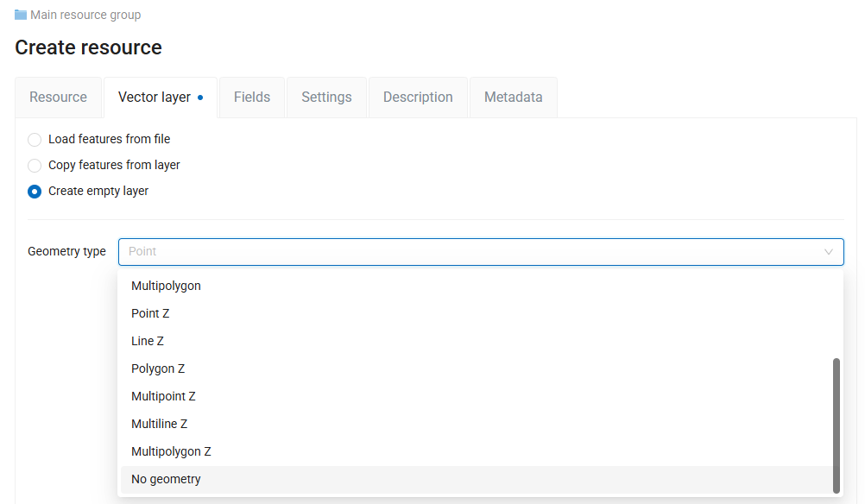Select Multipoint Z option
Screen dimensions: 865x504
[476, 396]
